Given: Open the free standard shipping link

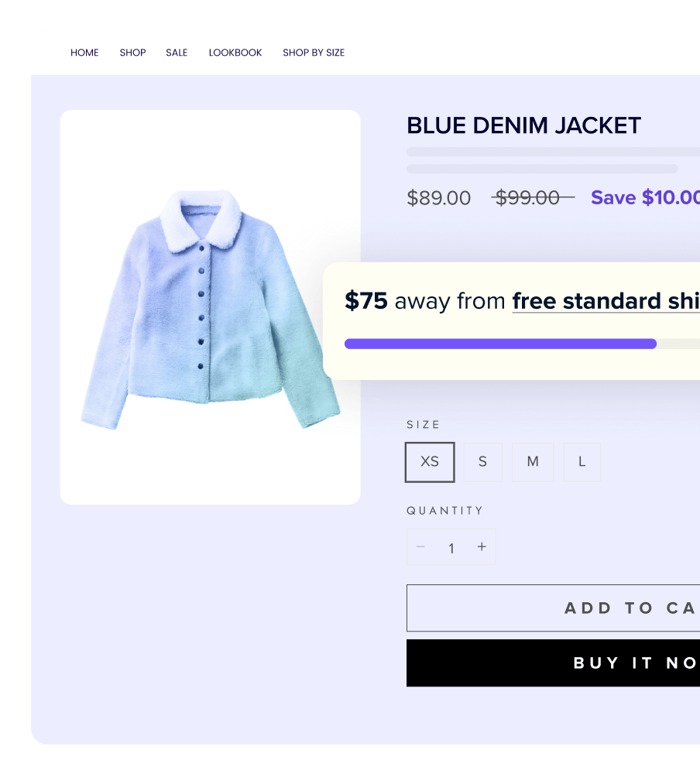Looking at the screenshot, I should pyautogui.click(x=606, y=301).
